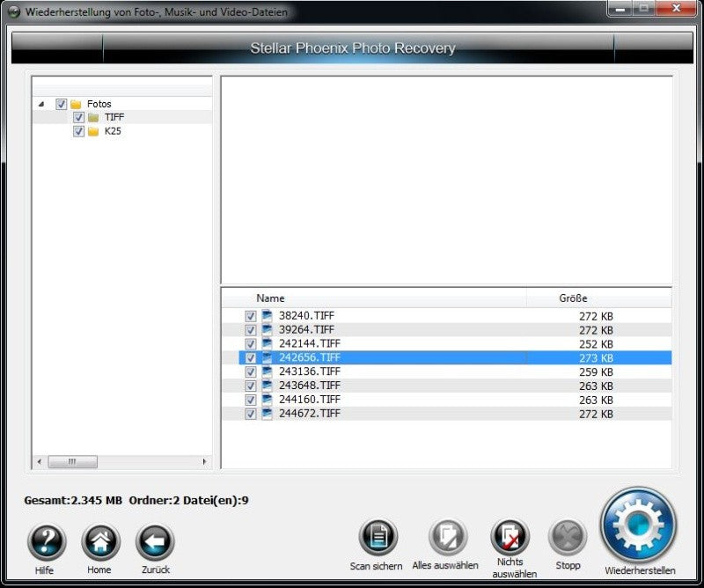Click the tree panel scrollbar left arrow
The width and height of the screenshot is (704, 588).
[x=40, y=461]
